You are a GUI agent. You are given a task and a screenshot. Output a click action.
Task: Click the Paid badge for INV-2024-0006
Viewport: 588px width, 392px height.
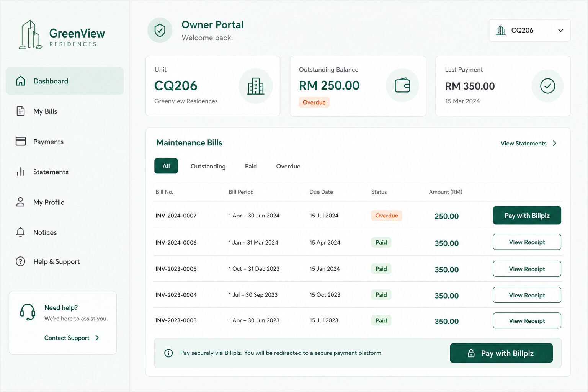click(x=381, y=242)
